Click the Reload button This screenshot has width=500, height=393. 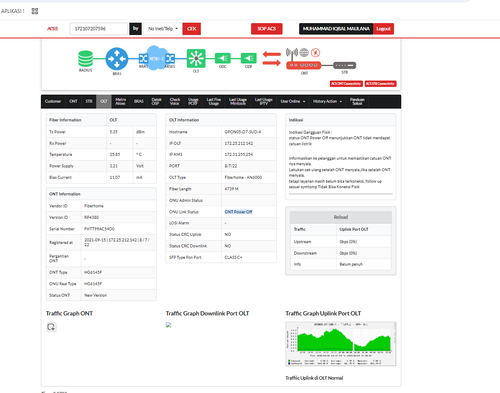click(341, 217)
